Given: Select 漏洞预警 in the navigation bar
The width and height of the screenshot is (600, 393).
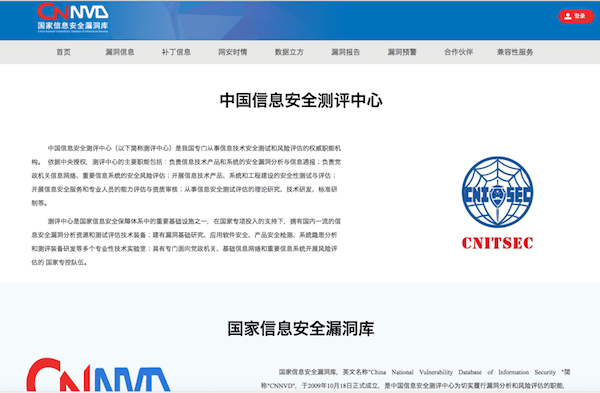Looking at the screenshot, I should pyautogui.click(x=402, y=52).
